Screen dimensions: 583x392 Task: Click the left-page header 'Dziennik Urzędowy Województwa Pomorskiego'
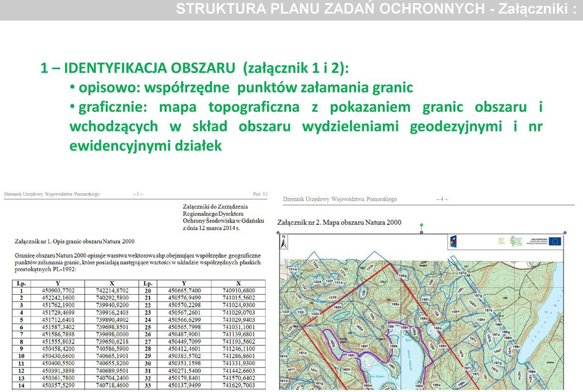[52, 194]
